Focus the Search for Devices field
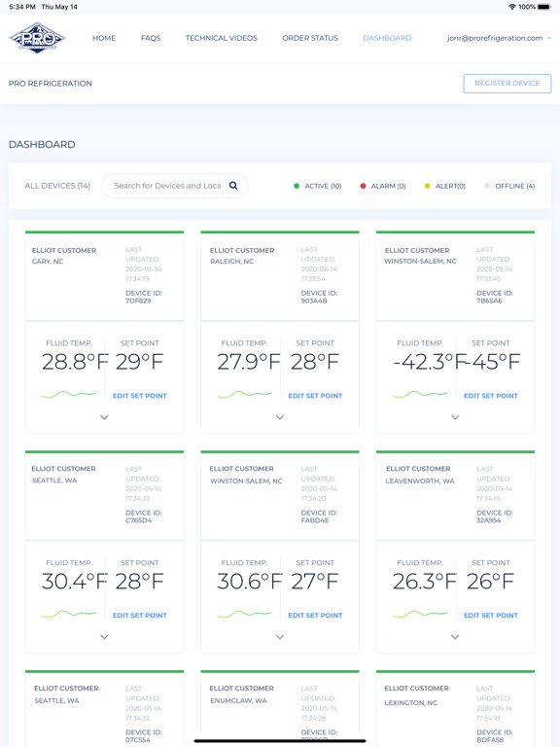Screen dimensions: 560x747 click(175, 186)
